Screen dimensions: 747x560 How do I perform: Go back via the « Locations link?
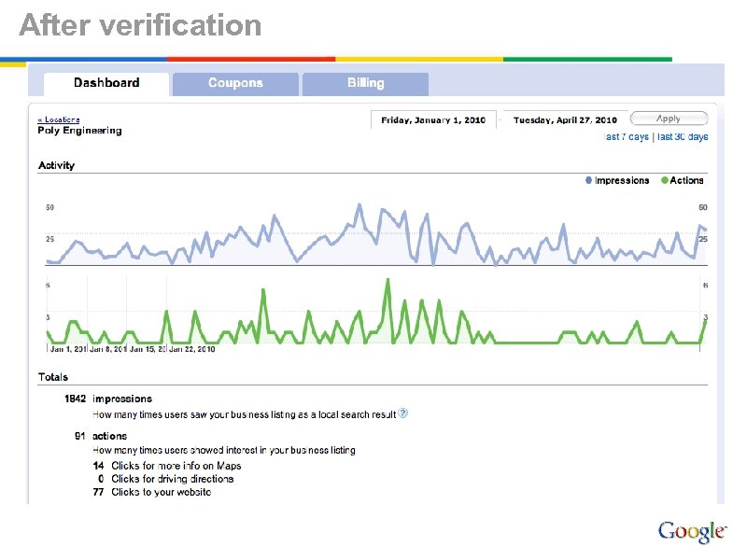[x=59, y=119]
